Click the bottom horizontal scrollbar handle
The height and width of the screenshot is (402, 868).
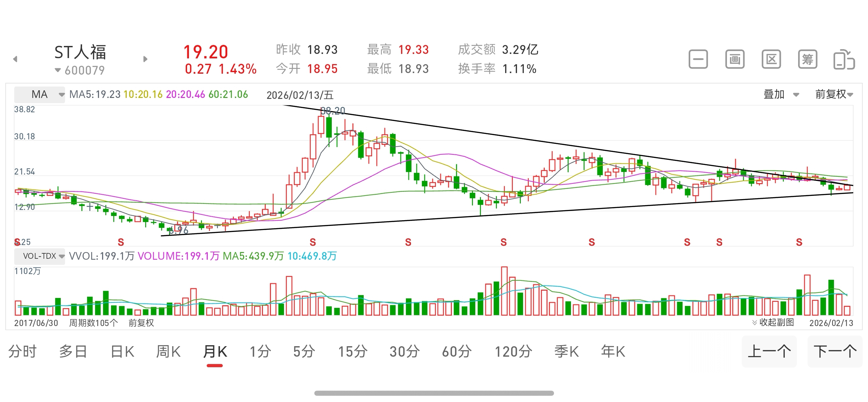click(434, 393)
